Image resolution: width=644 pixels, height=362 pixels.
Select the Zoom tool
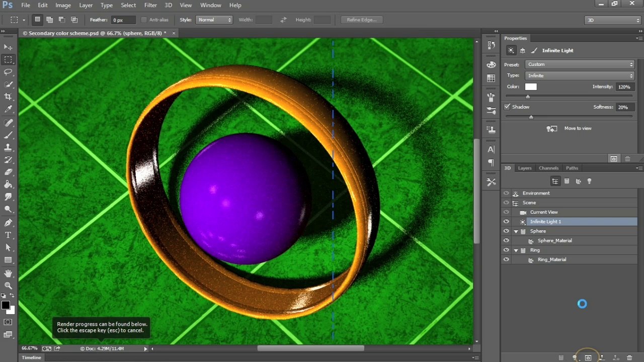pyautogui.click(x=8, y=286)
